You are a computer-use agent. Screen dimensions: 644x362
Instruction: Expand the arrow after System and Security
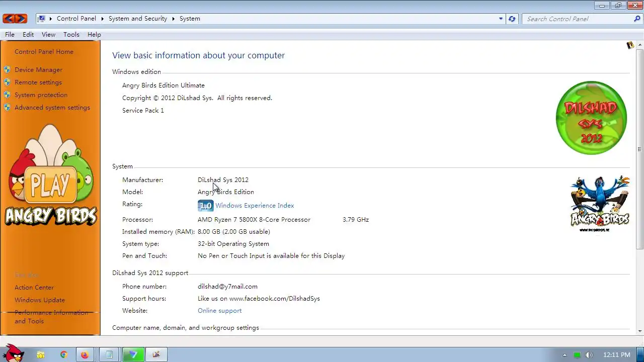coord(174,19)
